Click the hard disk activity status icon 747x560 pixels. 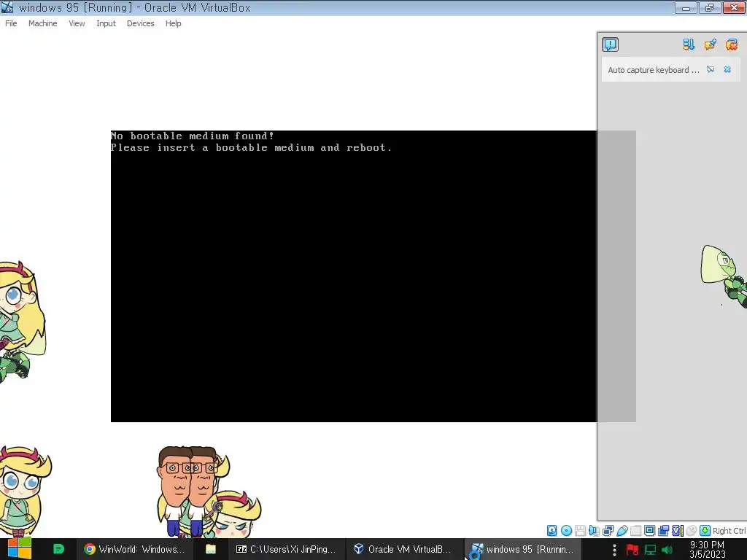[x=551, y=531]
